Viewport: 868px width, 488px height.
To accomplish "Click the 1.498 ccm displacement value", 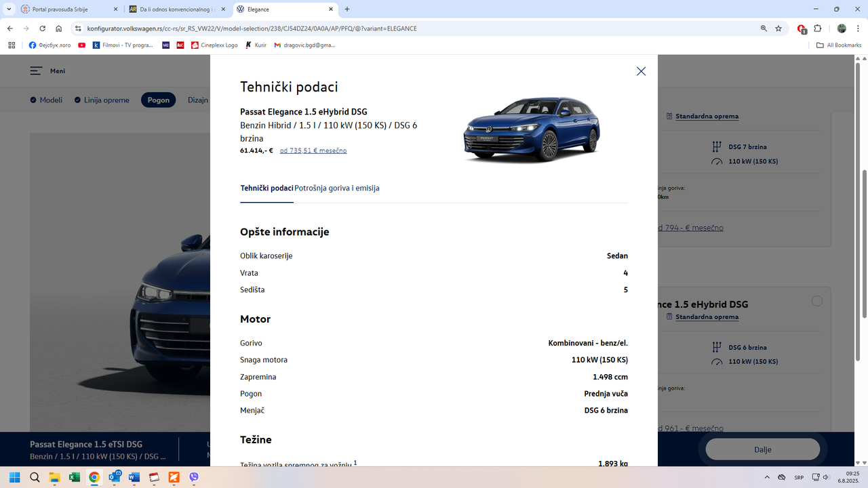I will (610, 377).
